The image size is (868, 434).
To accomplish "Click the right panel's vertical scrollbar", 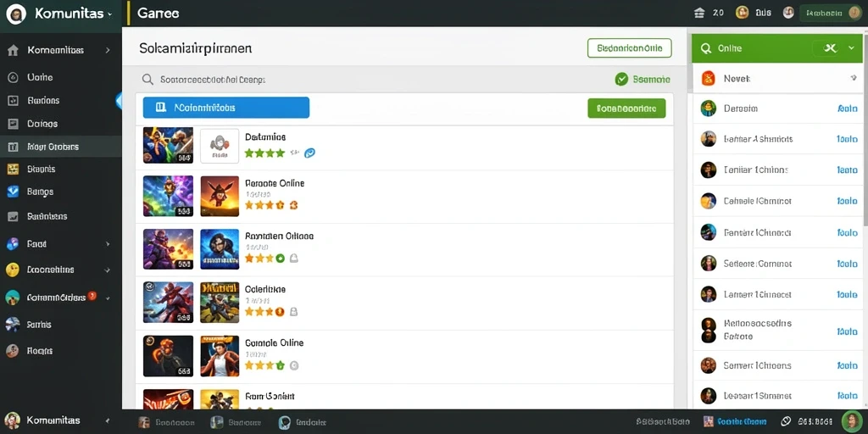I will [865, 130].
